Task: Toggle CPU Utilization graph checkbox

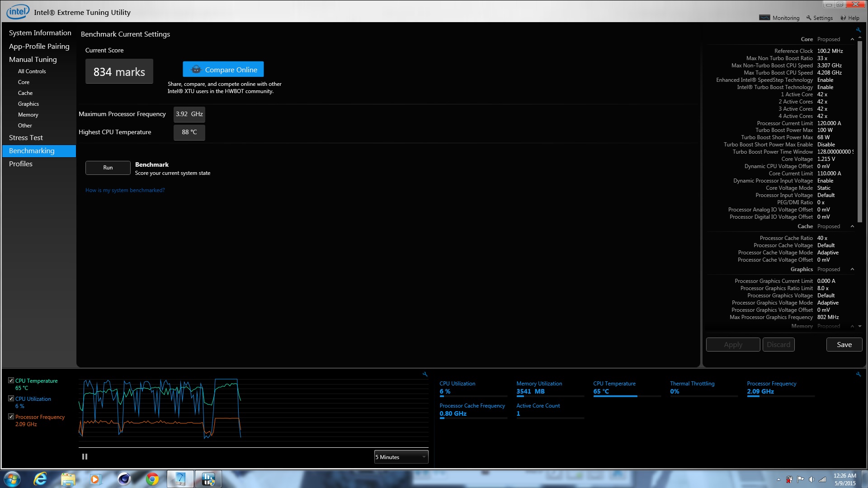Action: click(x=11, y=399)
